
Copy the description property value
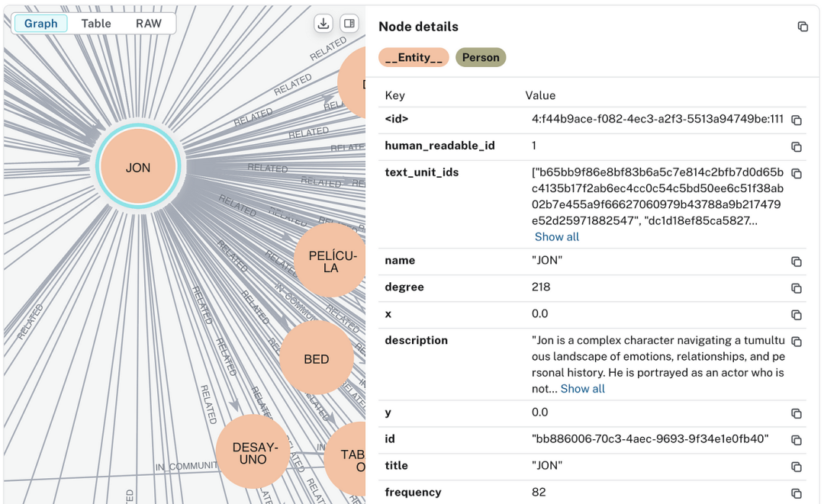point(796,342)
